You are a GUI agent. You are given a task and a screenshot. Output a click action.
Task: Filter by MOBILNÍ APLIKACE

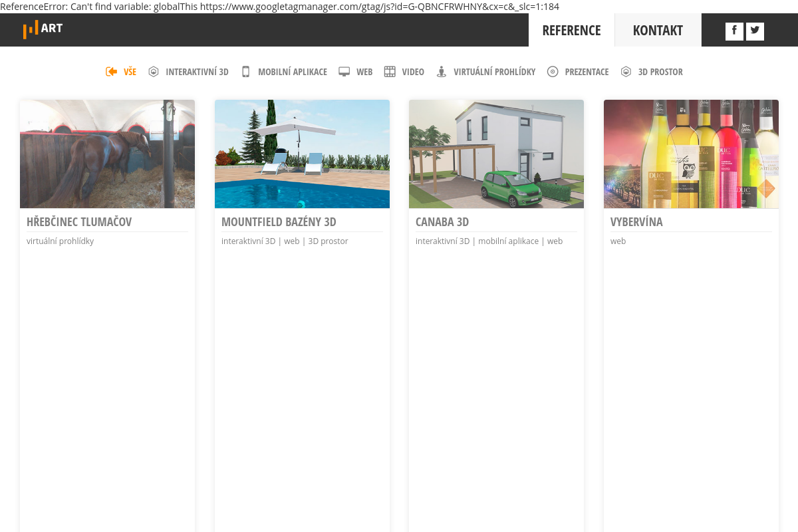click(x=293, y=72)
